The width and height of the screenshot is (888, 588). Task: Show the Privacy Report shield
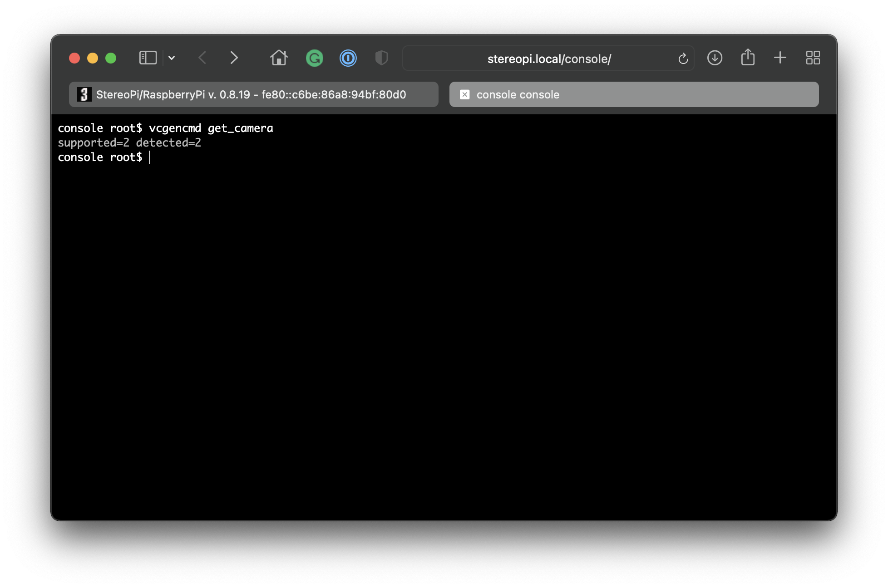[381, 58]
